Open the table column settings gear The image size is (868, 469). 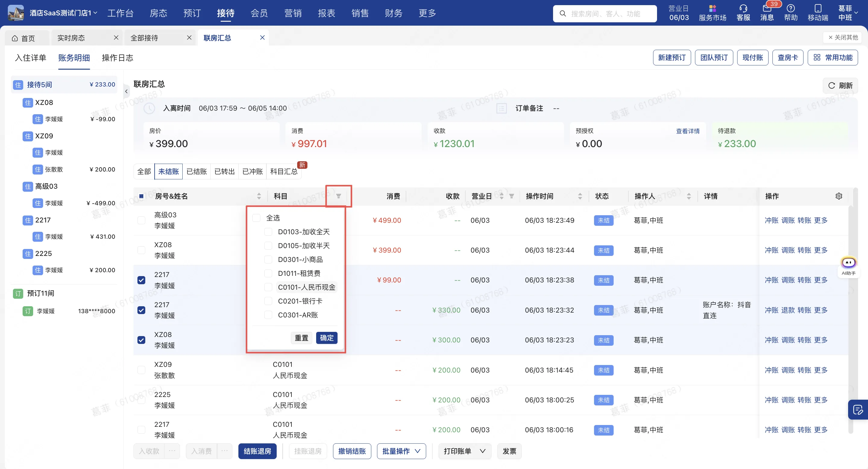coord(839,196)
